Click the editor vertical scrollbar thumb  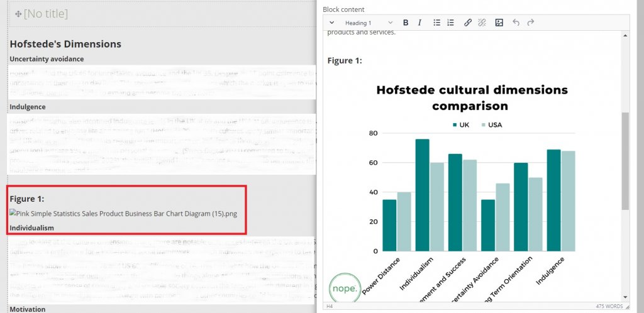(x=625, y=160)
